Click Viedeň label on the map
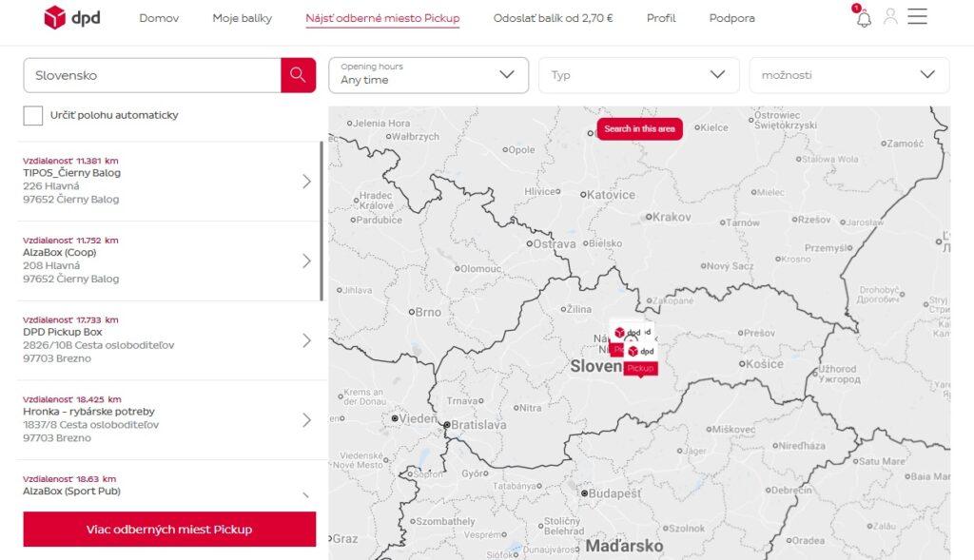Screen dimensions: 974x560 (419, 419)
